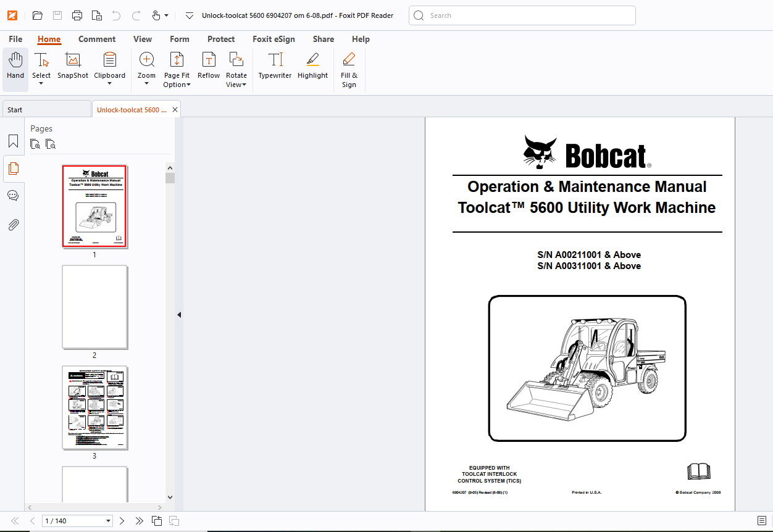The width and height of the screenshot is (773, 532).
Task: Click the single page view status icon
Action: pyautogui.click(x=157, y=521)
